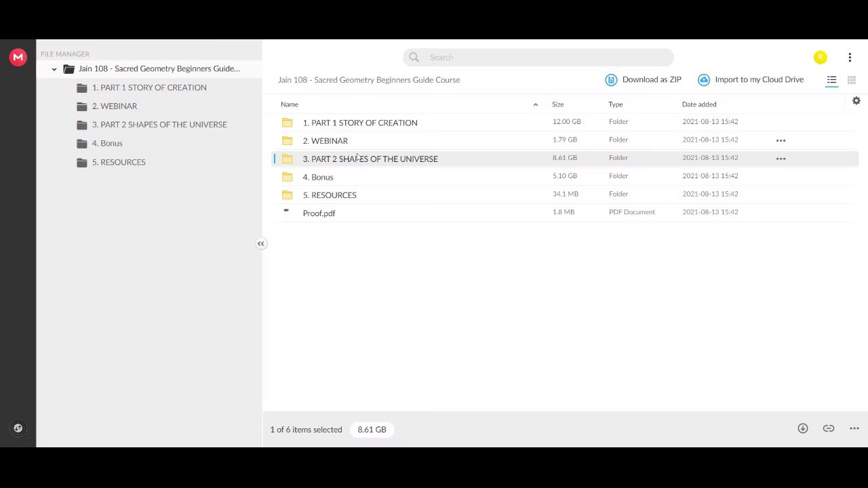Open the transfers icon at sidebar bottom

(x=18, y=428)
